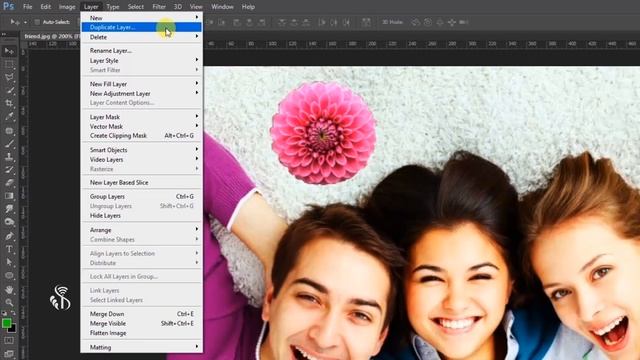Open the black background color swatch
This screenshot has width=640, height=360.
[x=13, y=329]
